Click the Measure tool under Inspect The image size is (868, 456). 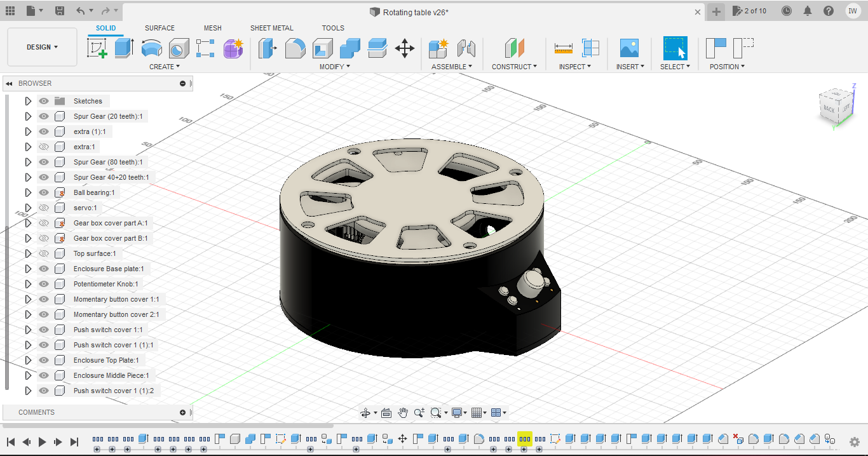click(563, 48)
